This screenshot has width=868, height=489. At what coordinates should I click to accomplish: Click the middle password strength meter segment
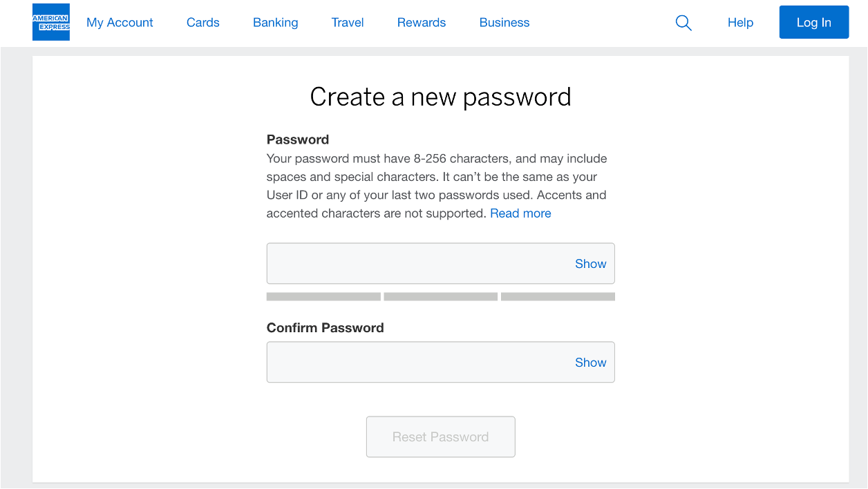tap(440, 296)
